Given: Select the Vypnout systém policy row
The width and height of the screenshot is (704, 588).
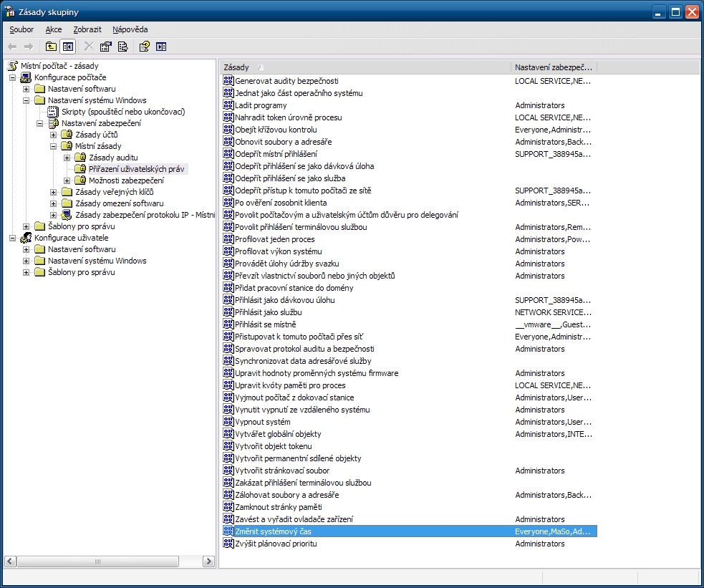Looking at the screenshot, I should [263, 422].
